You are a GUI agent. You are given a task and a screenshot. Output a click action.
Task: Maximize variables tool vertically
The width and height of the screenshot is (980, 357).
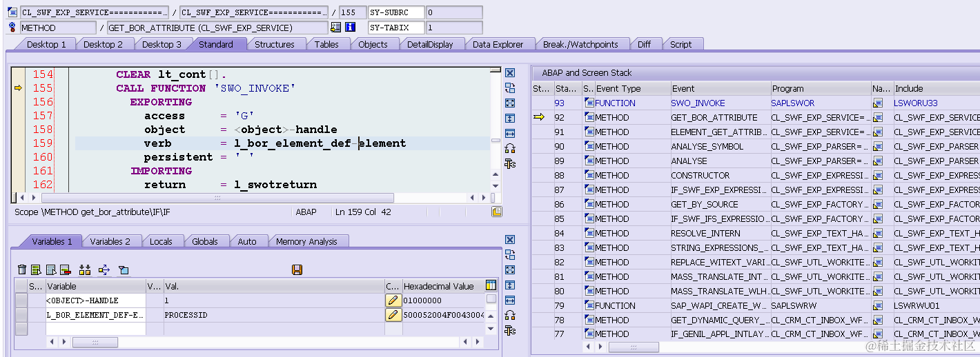(510, 285)
